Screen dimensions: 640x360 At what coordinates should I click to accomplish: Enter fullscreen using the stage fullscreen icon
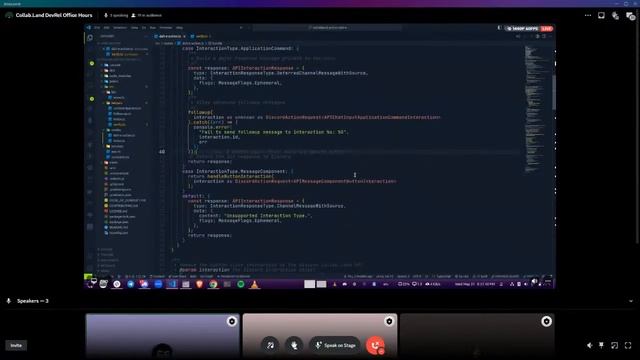(628, 345)
